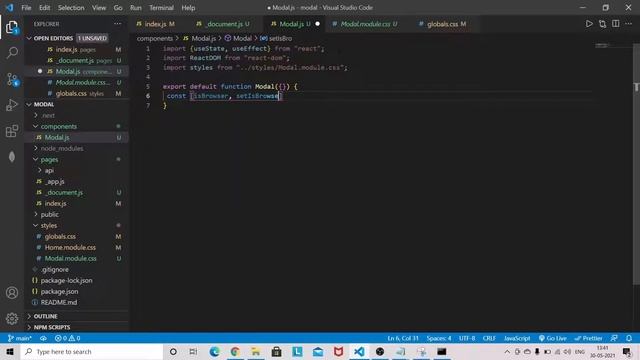Viewport: 640px width, 360px height.
Task: Open Microsoft Store taskbar icon
Action: 276,351
